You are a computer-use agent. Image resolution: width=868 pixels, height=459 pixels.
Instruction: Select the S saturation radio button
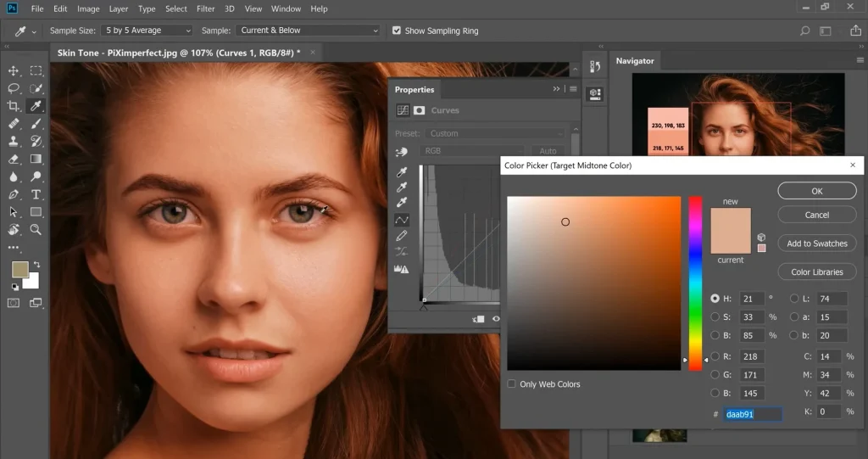715,317
